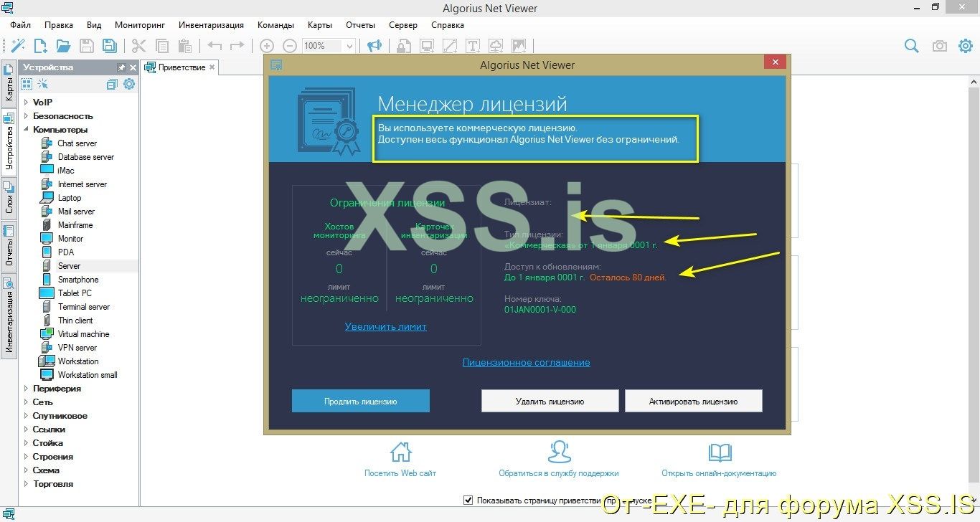The height and width of the screenshot is (522, 980).
Task: Click the grid selection icon in Устройства panel
Action: point(27,84)
